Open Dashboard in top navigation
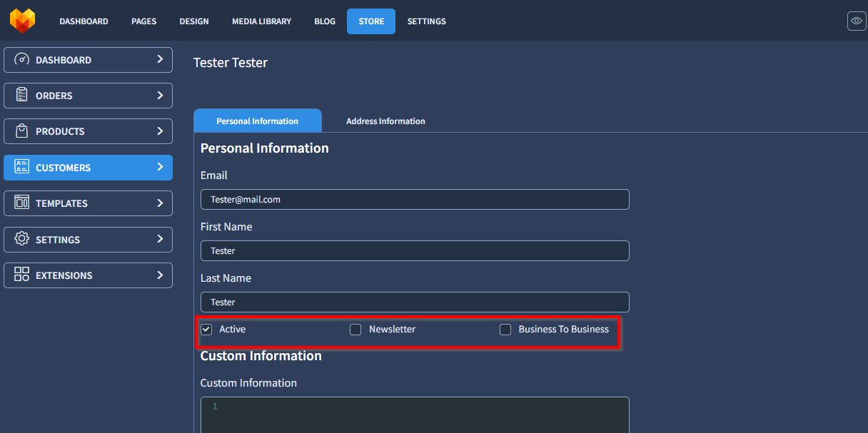Screen dimensions: 868x433 click(x=84, y=21)
